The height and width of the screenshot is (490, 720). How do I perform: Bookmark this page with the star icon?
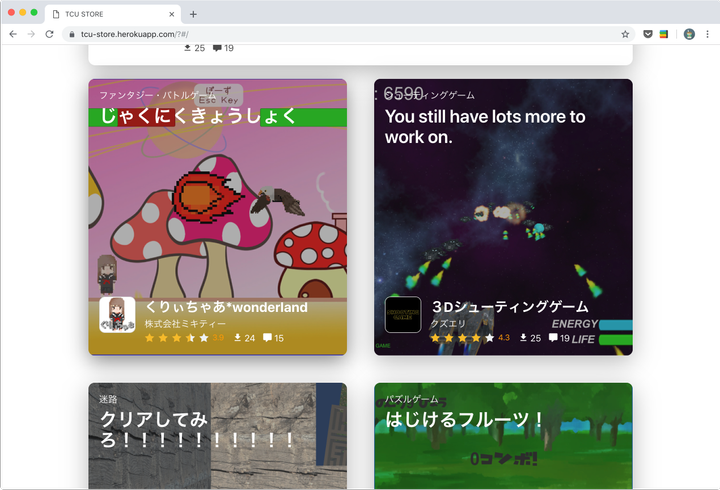pos(625,34)
